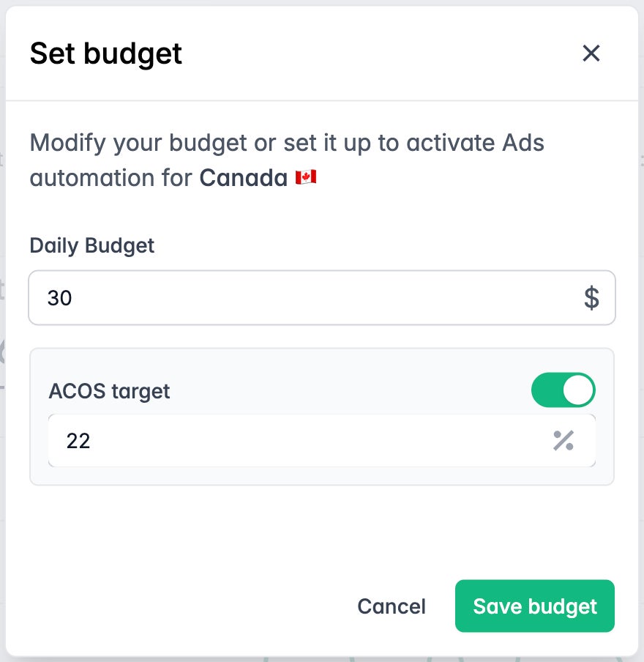Click the "ACOS target" label text
The height and width of the screenshot is (662, 644).
109,391
